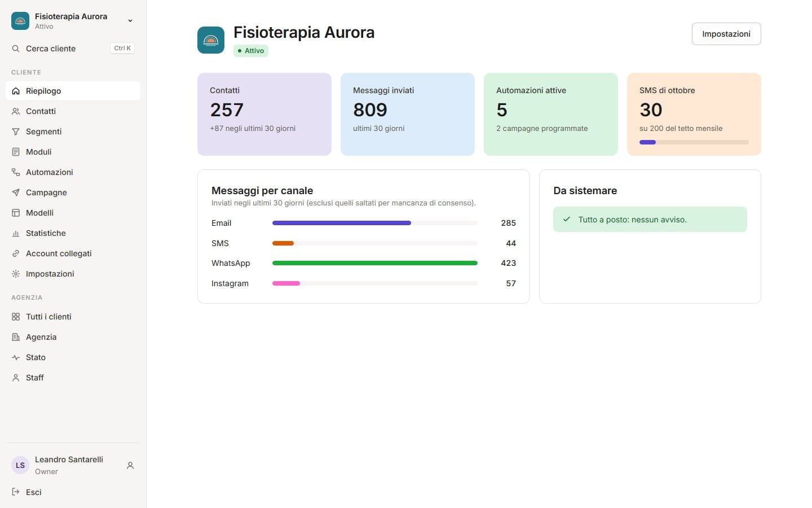Click the Campagne paper plane icon

point(16,192)
